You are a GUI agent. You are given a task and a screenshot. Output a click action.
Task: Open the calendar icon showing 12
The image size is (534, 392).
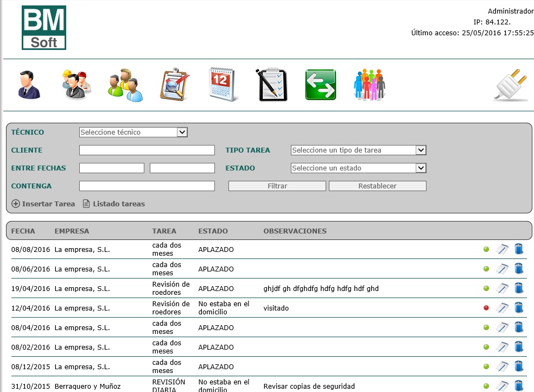(x=224, y=85)
